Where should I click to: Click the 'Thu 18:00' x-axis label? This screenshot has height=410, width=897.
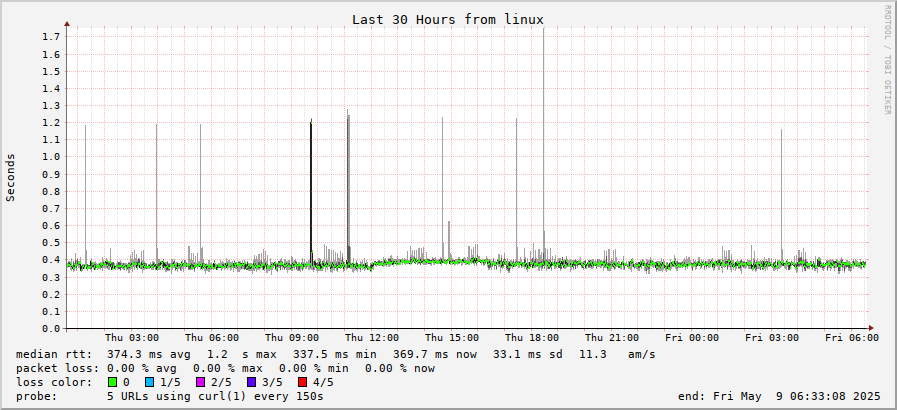(x=532, y=338)
